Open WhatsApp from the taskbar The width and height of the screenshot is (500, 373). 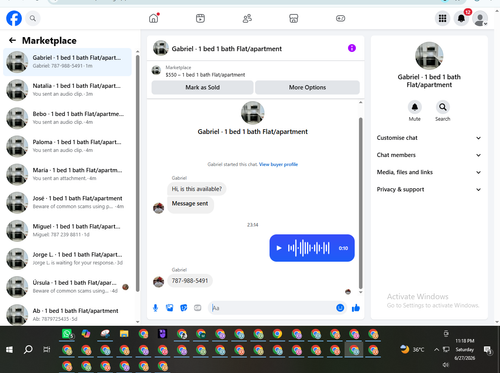tap(67, 334)
